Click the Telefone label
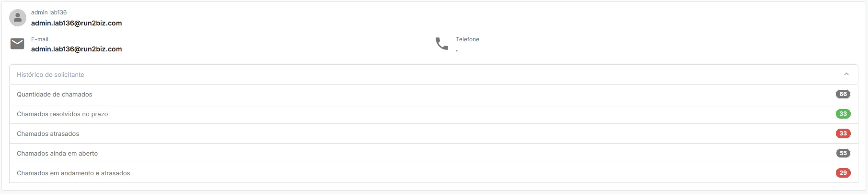 coord(467,39)
